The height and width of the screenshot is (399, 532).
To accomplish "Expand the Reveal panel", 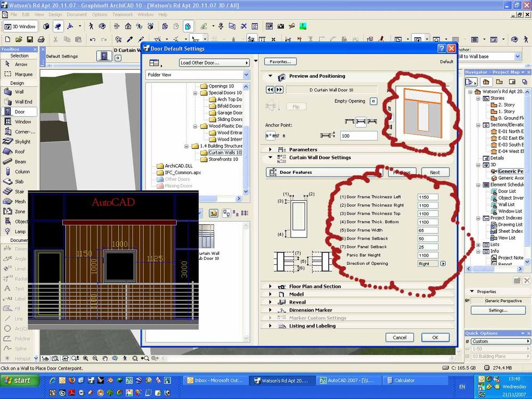I will [271, 302].
